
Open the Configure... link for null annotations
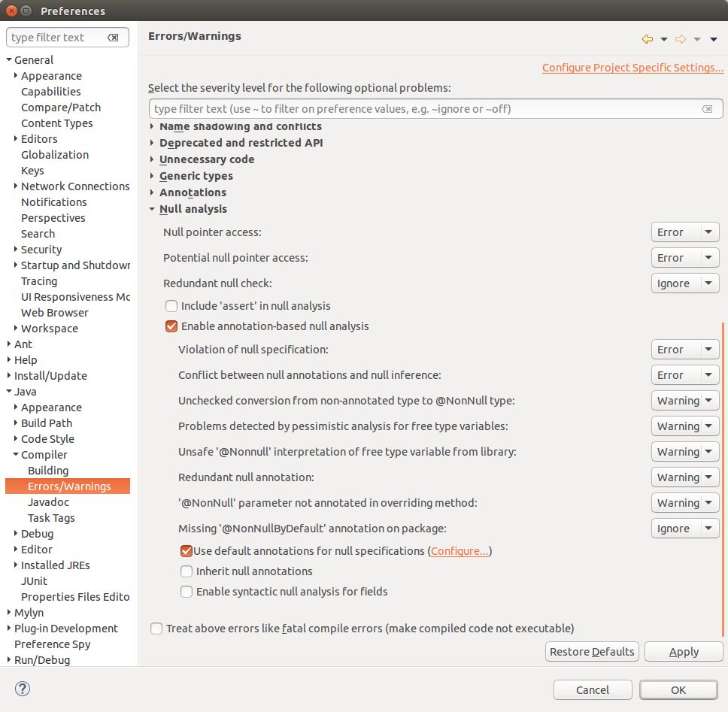tap(460, 551)
